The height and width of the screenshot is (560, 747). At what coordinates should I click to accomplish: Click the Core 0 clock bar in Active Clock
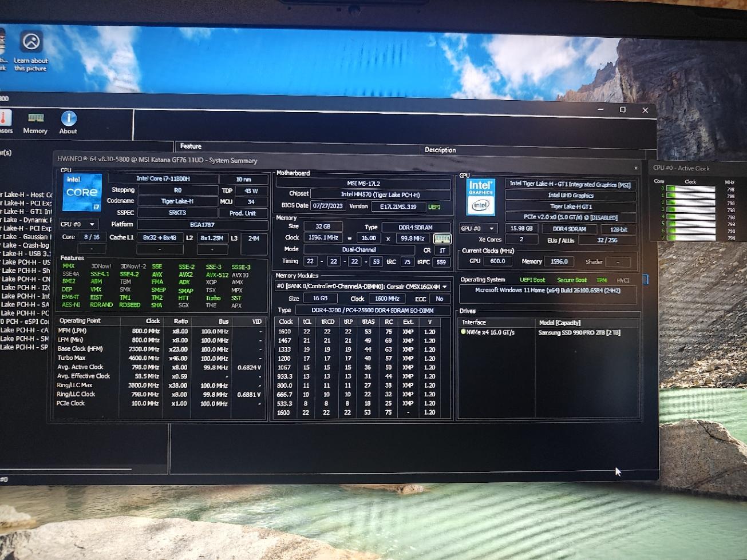click(690, 189)
